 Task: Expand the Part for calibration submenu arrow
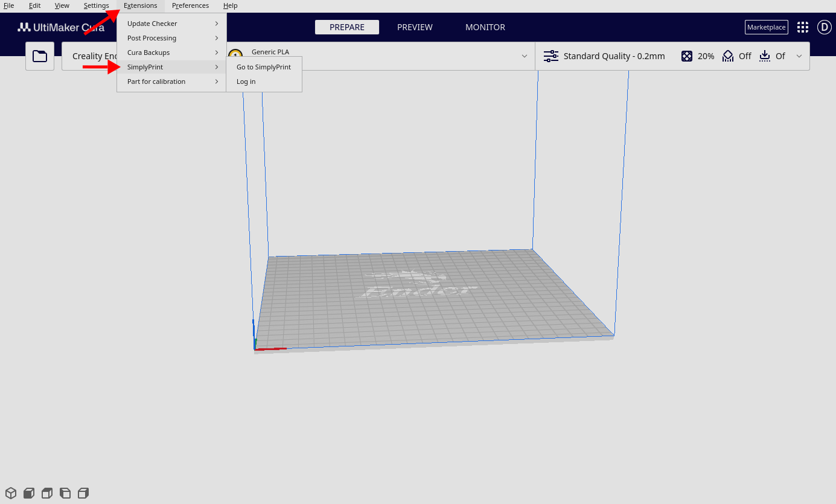217,81
